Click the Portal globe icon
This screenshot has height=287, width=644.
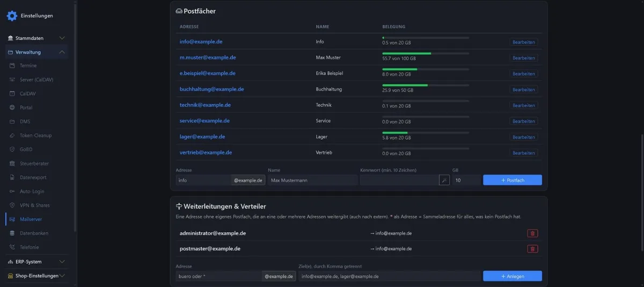point(13,107)
